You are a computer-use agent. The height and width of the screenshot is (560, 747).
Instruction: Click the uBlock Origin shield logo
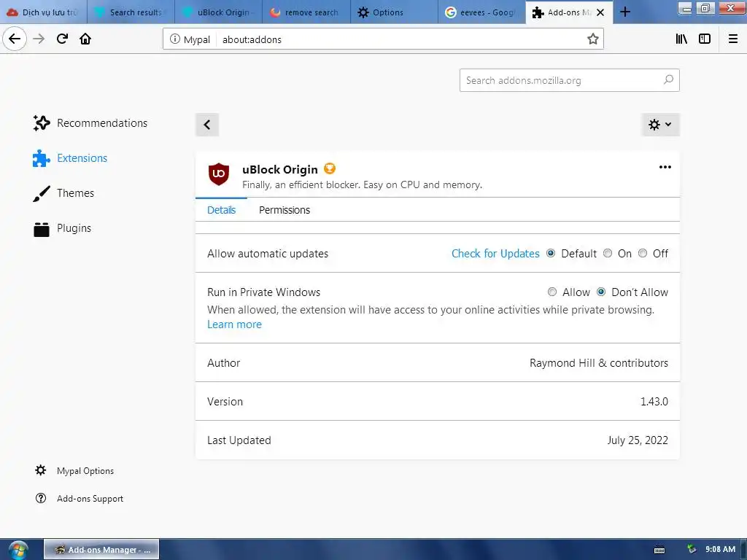pyautogui.click(x=219, y=174)
